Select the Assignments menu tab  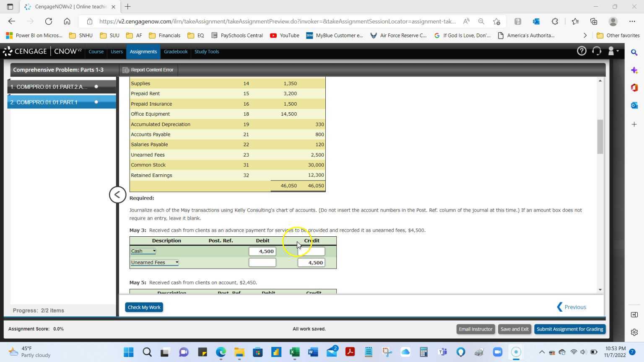(x=143, y=52)
